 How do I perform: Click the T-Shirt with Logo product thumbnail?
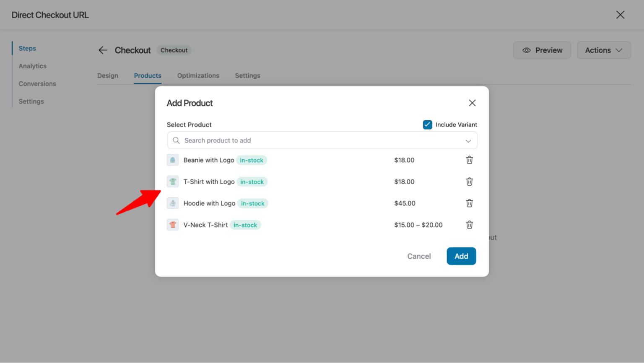(x=173, y=181)
